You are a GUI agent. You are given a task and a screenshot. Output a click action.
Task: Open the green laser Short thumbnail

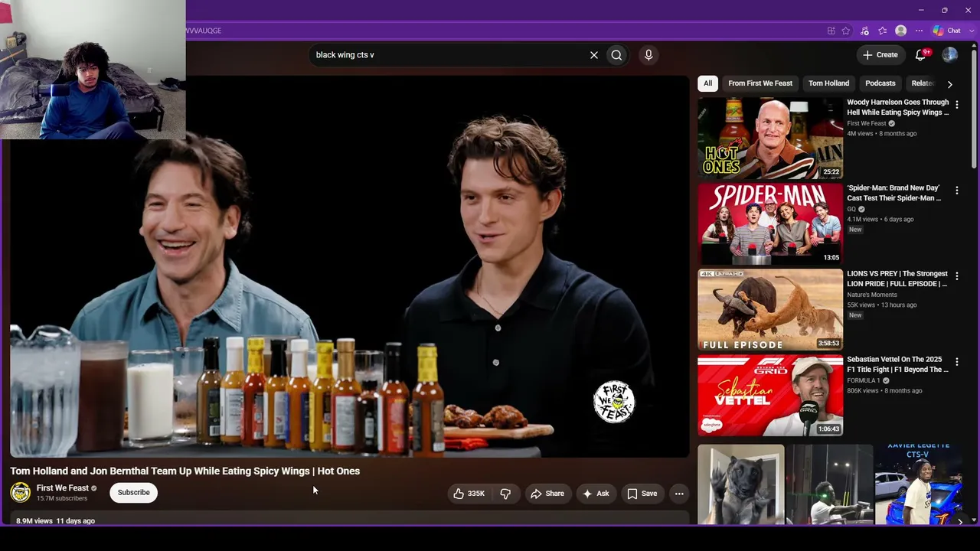point(830,484)
